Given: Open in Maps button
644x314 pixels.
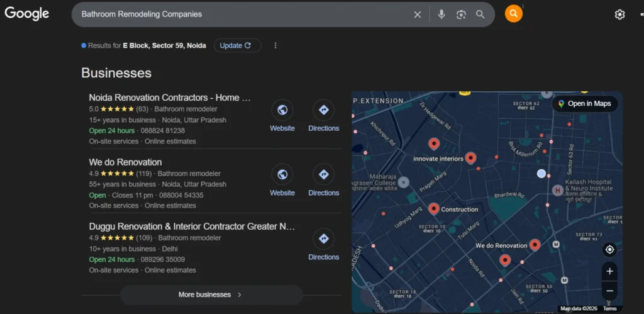Looking at the screenshot, I should click(584, 104).
